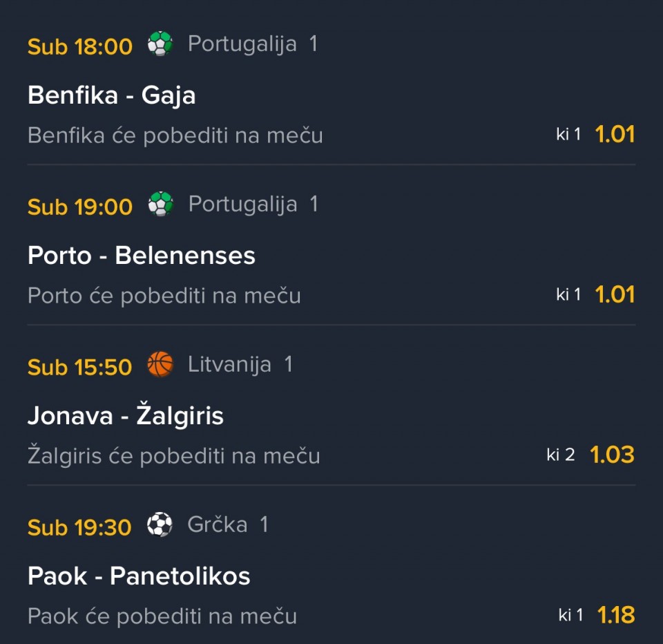Open the Litvanija 1 league label
This screenshot has width=663, height=644.
tap(240, 364)
